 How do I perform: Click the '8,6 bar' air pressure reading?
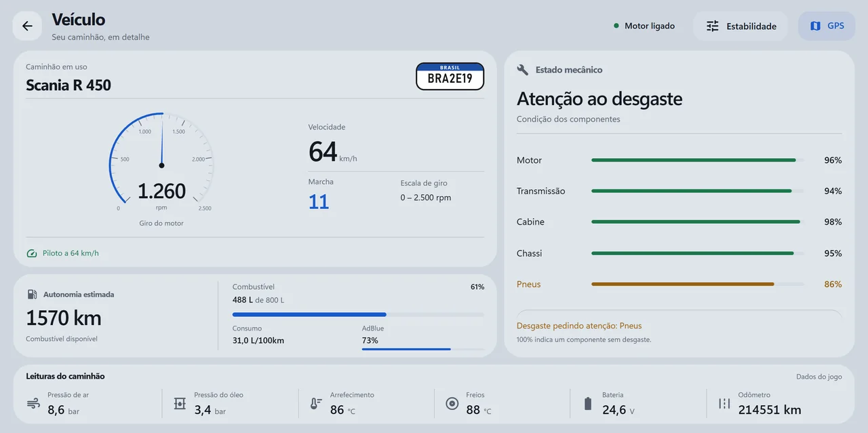pos(63,410)
